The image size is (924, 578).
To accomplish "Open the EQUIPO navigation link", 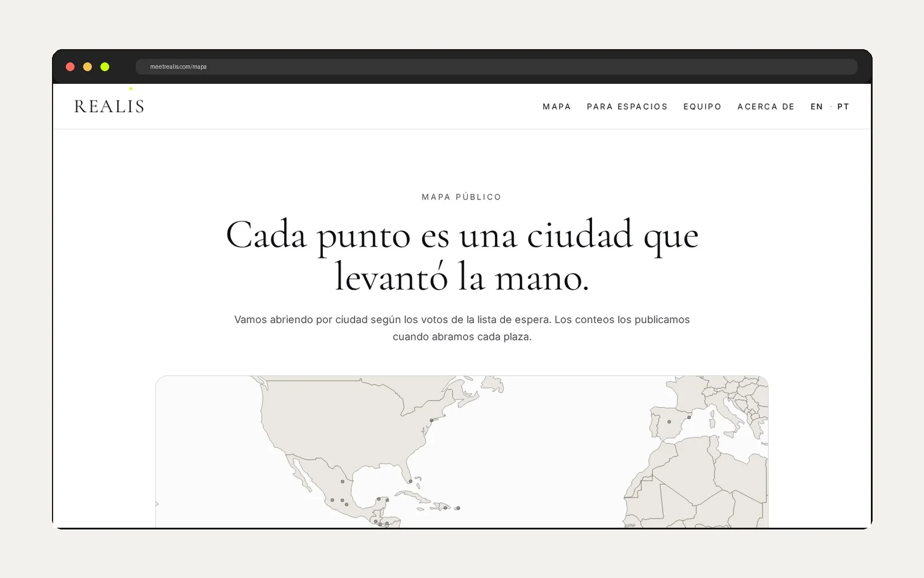I will (x=702, y=106).
